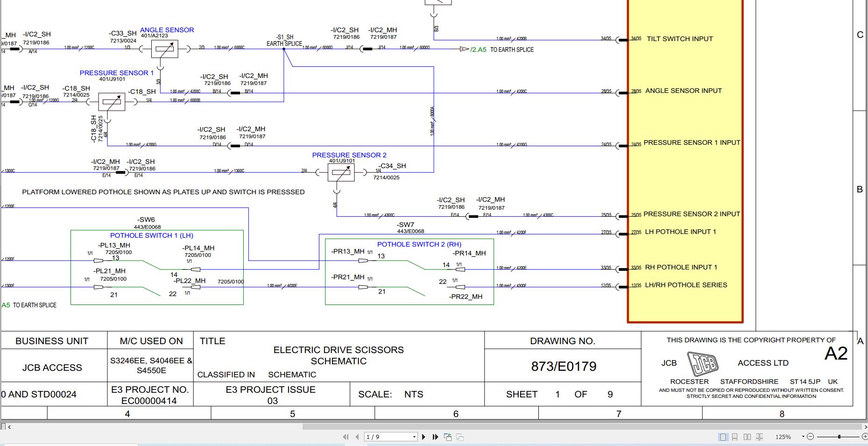
Task: Click the PLATFORM LOWERED POTHOLE note text
Action: tap(163, 192)
